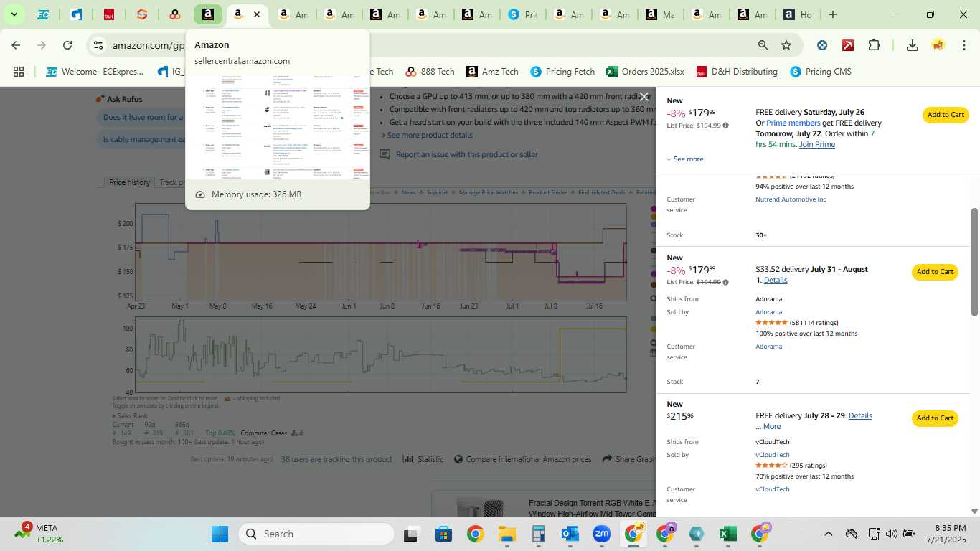Click the taskbar Search box

[x=316, y=534]
